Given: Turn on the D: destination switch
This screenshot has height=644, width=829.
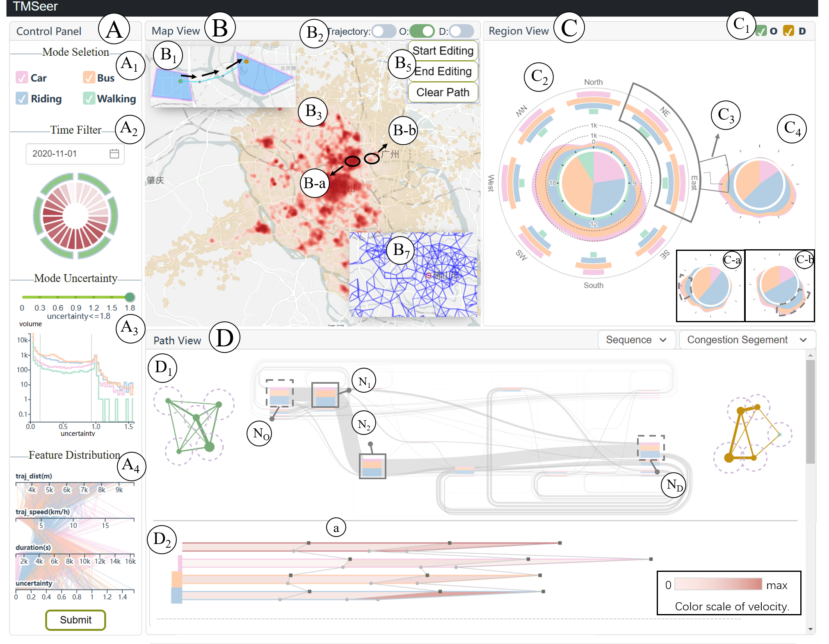Looking at the screenshot, I should [x=461, y=31].
